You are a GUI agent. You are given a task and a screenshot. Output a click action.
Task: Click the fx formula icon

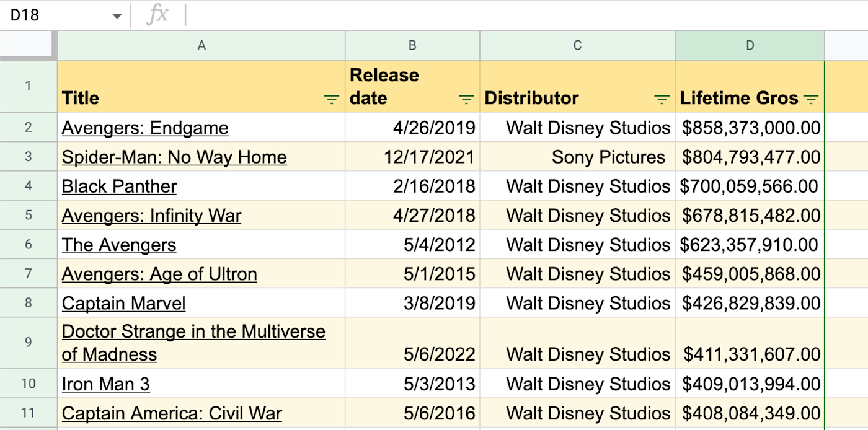point(157,15)
